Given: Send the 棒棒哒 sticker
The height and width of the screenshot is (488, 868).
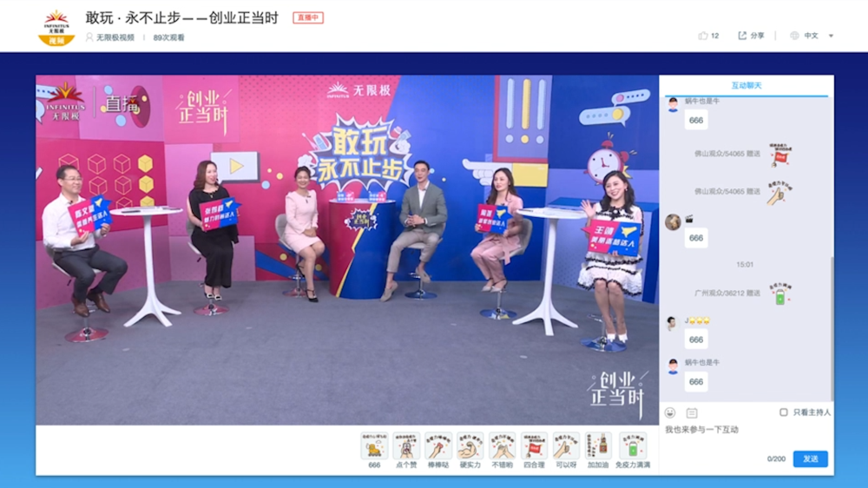Looking at the screenshot, I should [x=438, y=446].
